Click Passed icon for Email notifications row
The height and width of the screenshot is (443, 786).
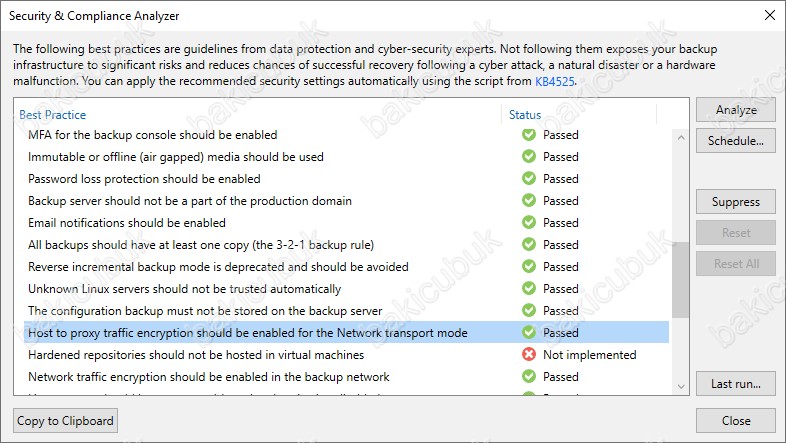(x=529, y=223)
